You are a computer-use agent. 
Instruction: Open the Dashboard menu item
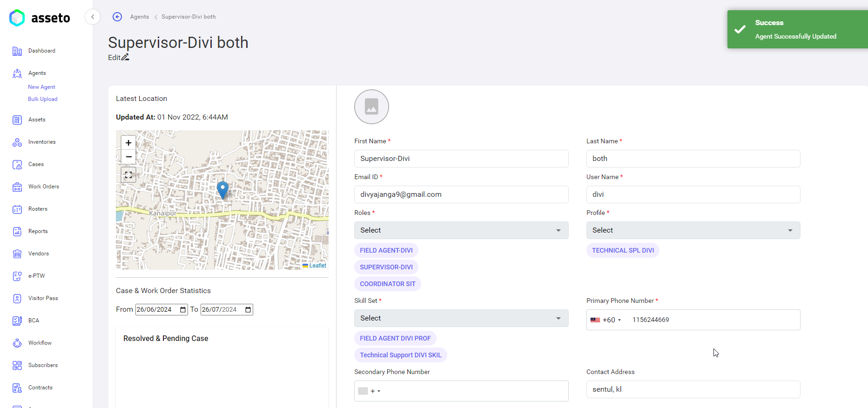[42, 51]
